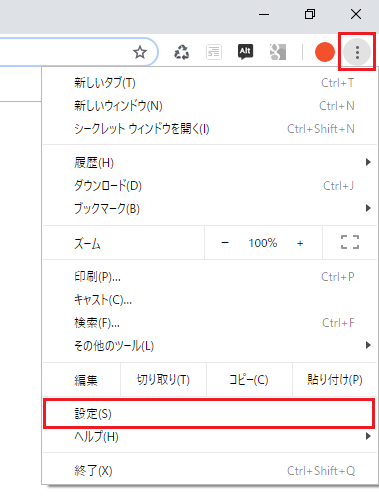Expand the ブックマーク(B) submenu

pyautogui.click(x=210, y=209)
